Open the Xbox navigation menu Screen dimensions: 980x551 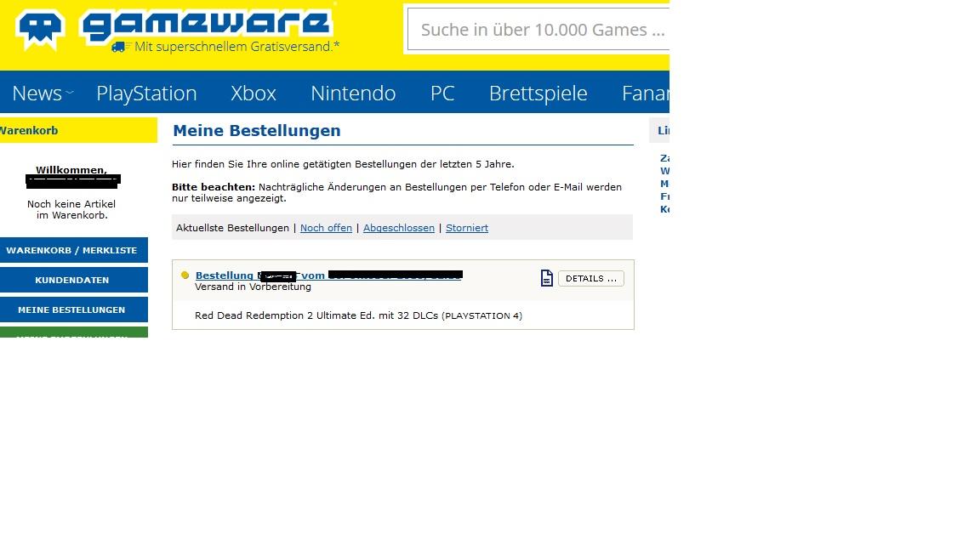(254, 93)
